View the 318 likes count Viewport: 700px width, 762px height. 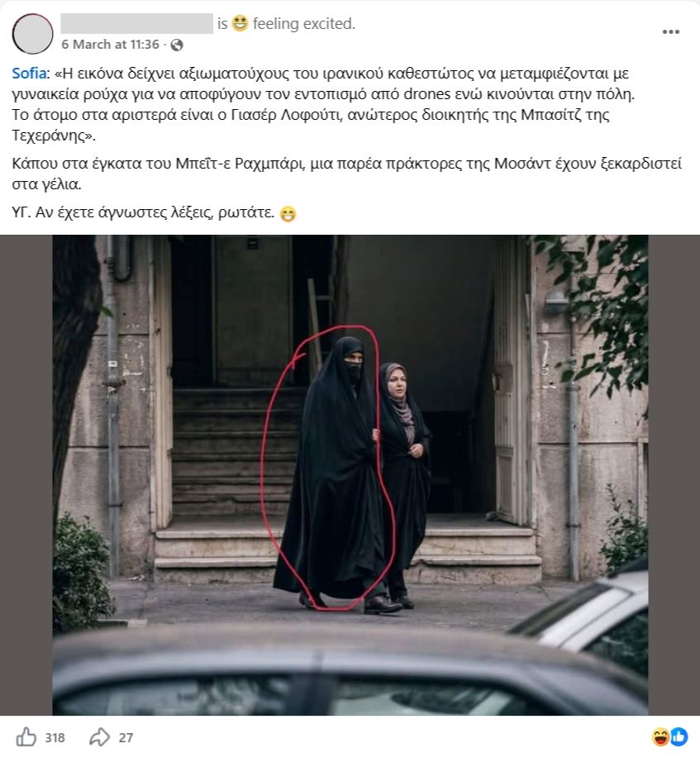point(55,738)
